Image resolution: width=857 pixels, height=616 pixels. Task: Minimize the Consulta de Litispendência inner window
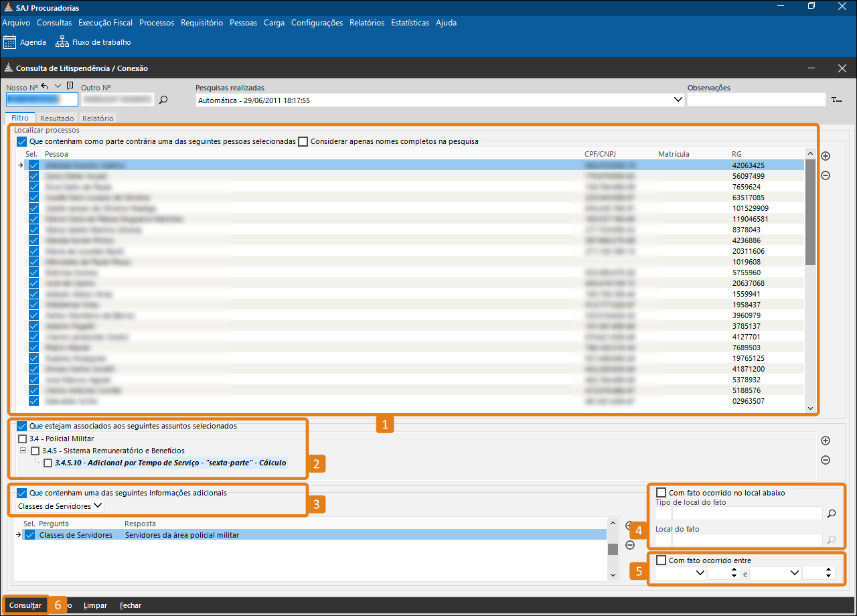pyautogui.click(x=812, y=68)
